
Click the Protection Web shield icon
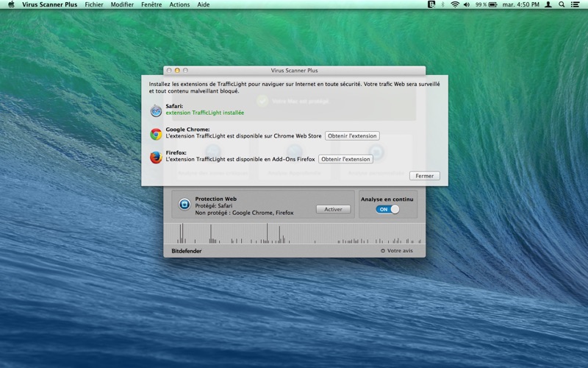184,204
